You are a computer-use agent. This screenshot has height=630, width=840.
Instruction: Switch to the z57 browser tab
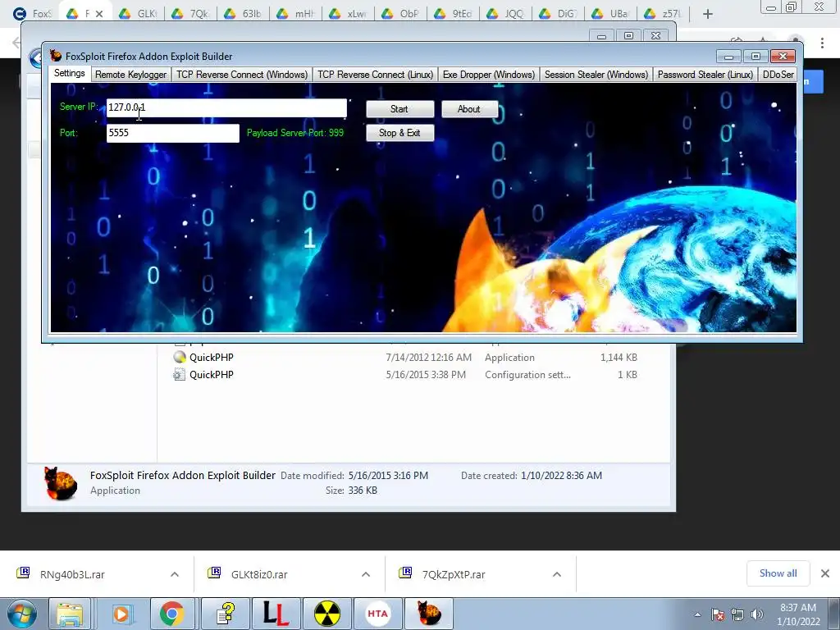tap(663, 14)
